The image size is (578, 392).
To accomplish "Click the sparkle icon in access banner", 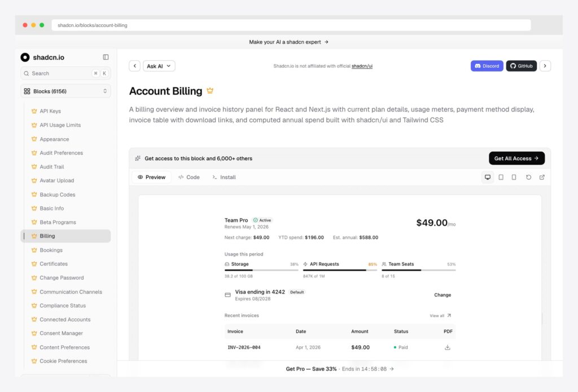I will (138, 158).
